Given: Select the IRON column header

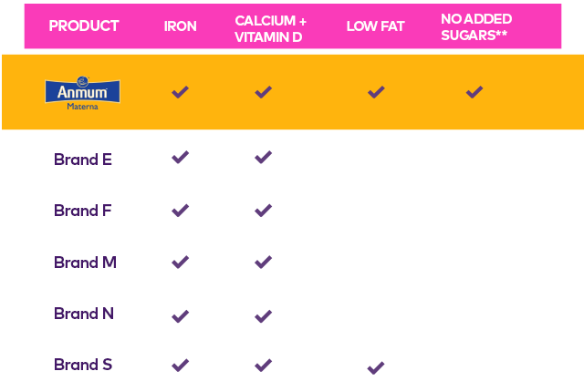Looking at the screenshot, I should (x=181, y=26).
